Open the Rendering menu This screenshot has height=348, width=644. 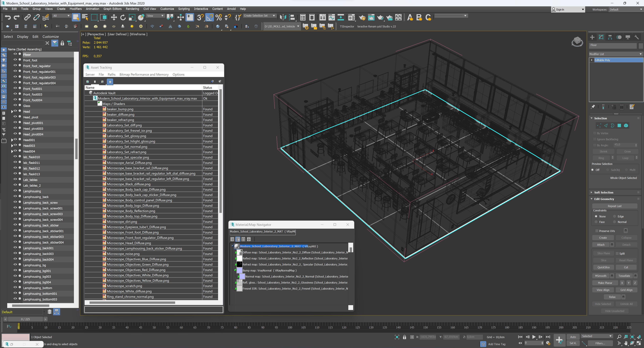pyautogui.click(x=132, y=9)
